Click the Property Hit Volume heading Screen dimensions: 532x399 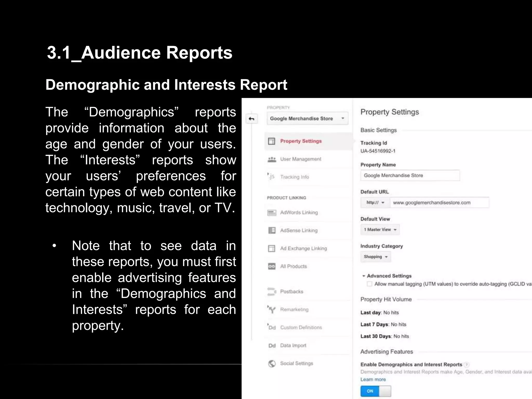pos(386,300)
